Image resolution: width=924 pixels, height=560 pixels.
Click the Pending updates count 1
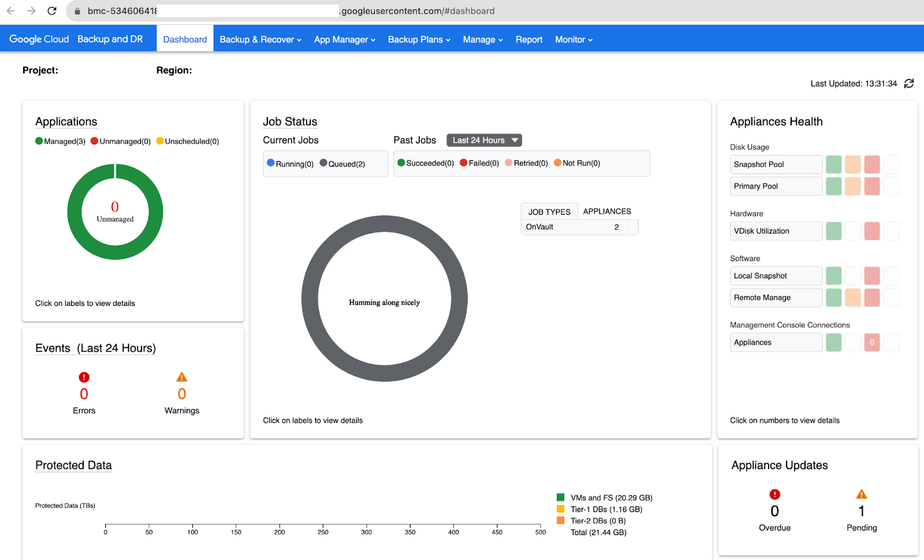click(861, 511)
